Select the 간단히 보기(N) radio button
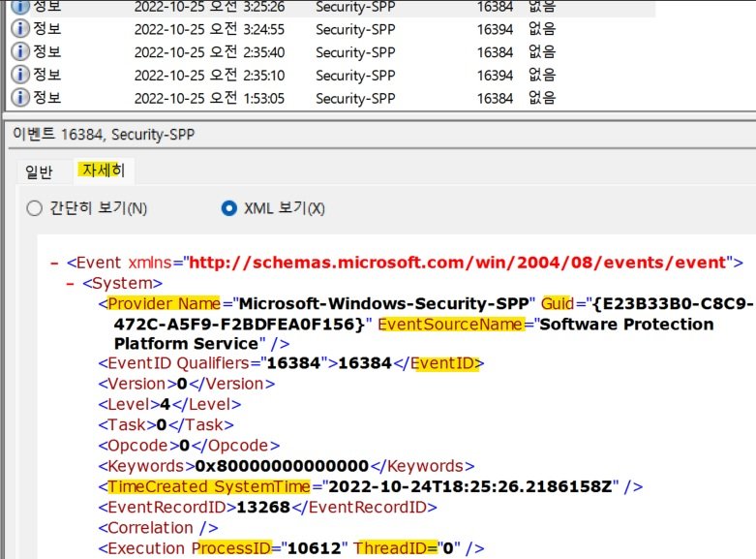 pyautogui.click(x=35, y=208)
